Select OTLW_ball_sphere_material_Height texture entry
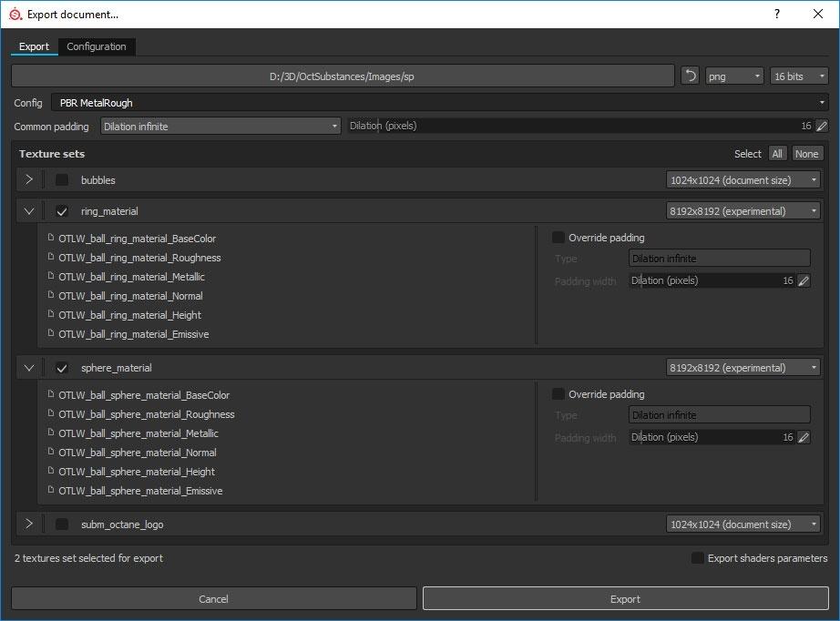This screenshot has height=621, width=840. pyautogui.click(x=136, y=472)
